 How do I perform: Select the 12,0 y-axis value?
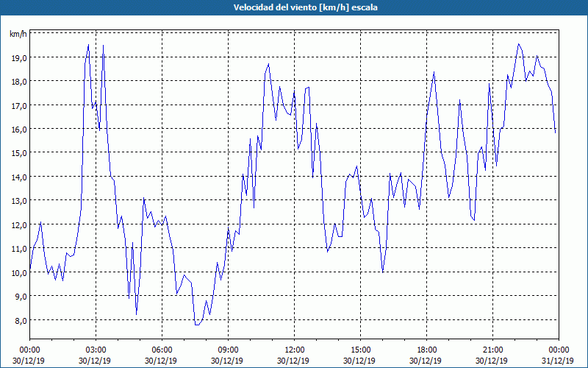click(19, 225)
